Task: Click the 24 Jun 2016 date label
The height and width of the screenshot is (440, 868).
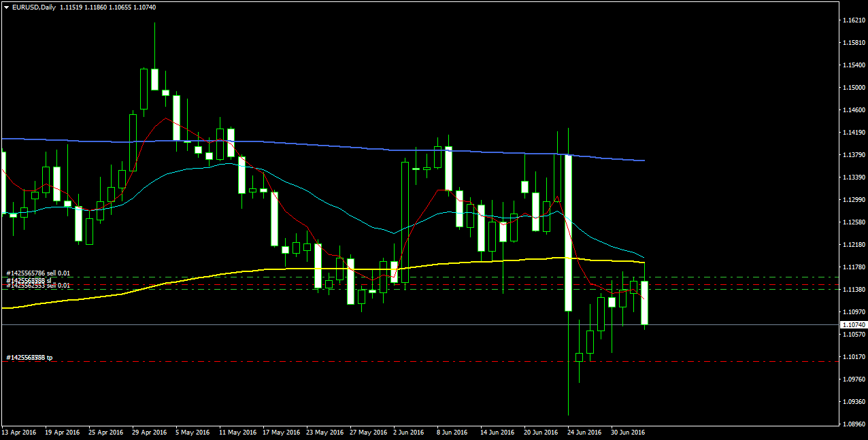Action: point(585,433)
